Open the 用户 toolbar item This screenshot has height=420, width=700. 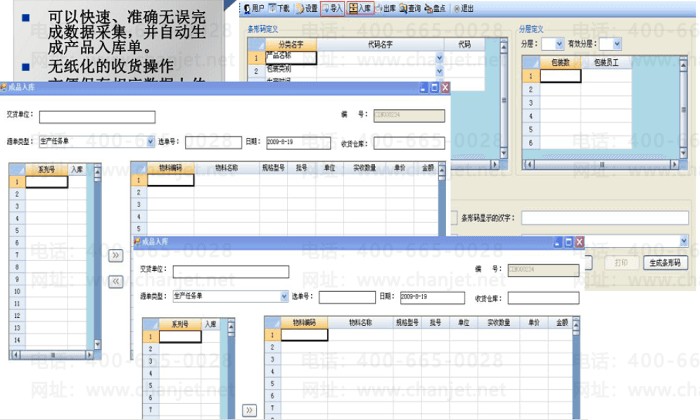tap(254, 8)
